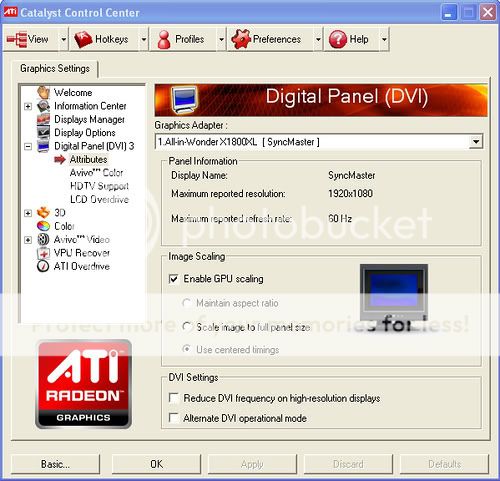Select Welcome in the tree

click(73, 92)
